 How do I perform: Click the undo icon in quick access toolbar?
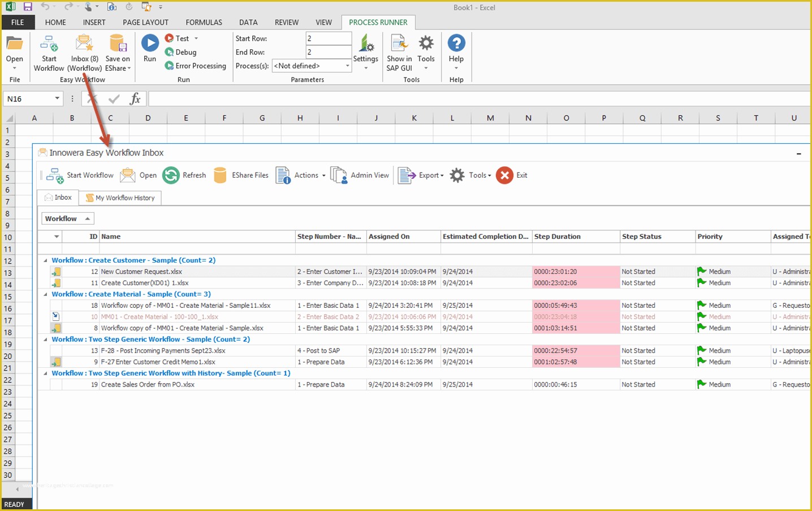[45, 7]
